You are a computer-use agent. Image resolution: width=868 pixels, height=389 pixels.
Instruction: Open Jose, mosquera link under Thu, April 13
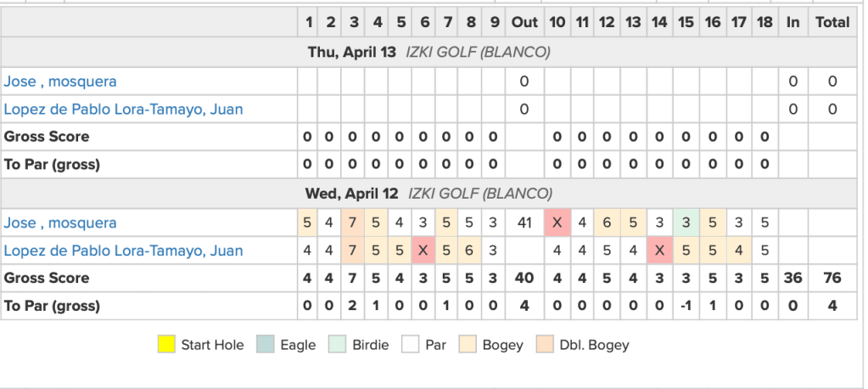60,82
